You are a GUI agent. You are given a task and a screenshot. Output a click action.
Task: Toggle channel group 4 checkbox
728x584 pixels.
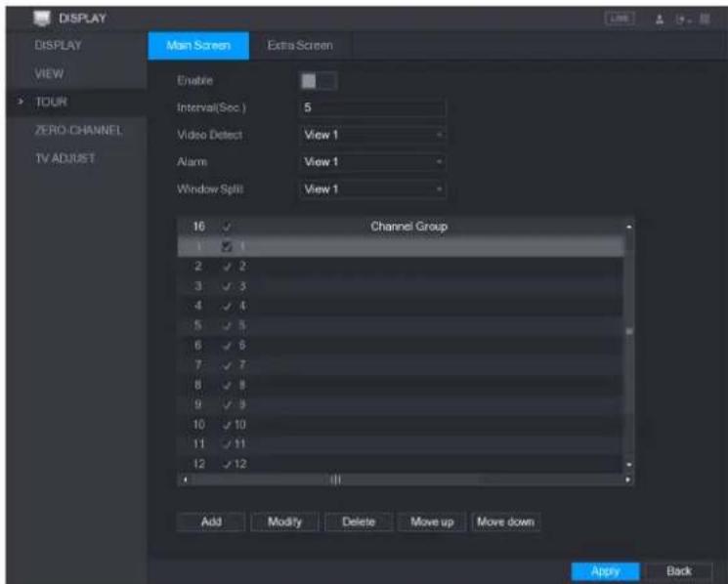pos(227,306)
